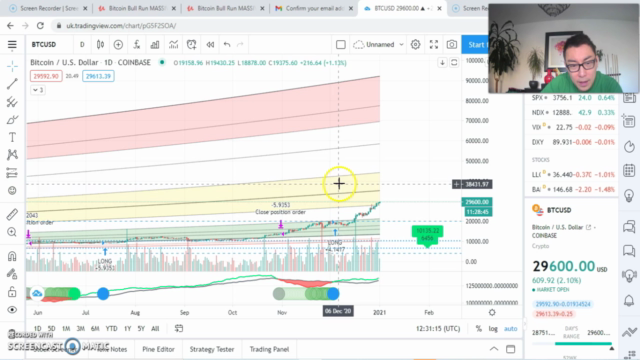Screen dimensions: 640x360
Task: Select the zoom in tool
Action: coord(12,232)
